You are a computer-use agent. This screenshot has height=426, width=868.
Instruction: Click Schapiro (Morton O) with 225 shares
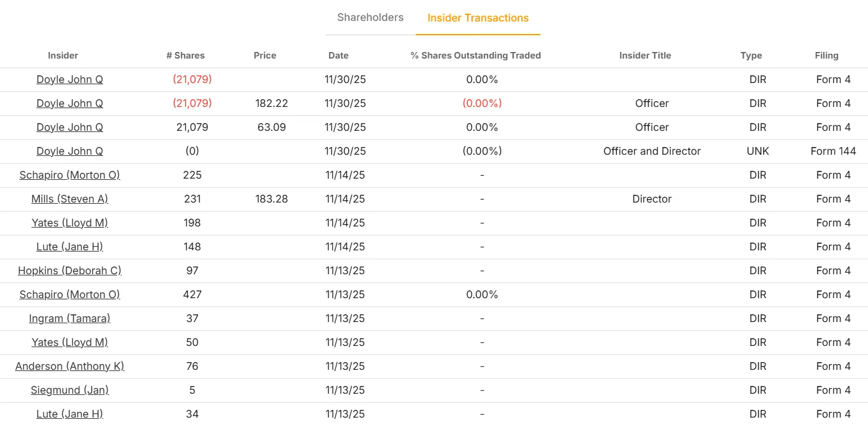(x=69, y=175)
